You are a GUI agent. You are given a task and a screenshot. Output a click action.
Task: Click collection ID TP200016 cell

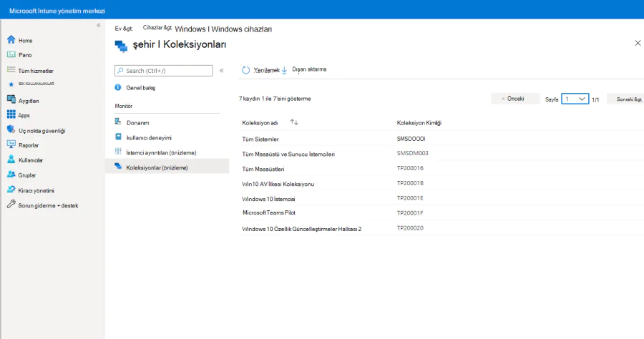410,168
